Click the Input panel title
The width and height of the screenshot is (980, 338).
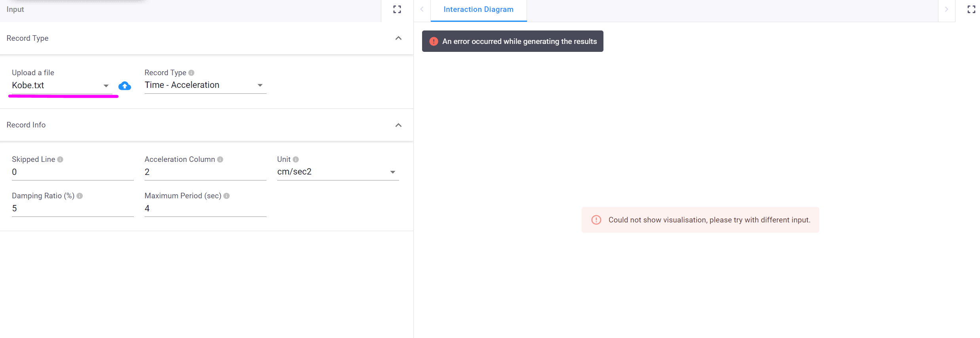point(15,9)
